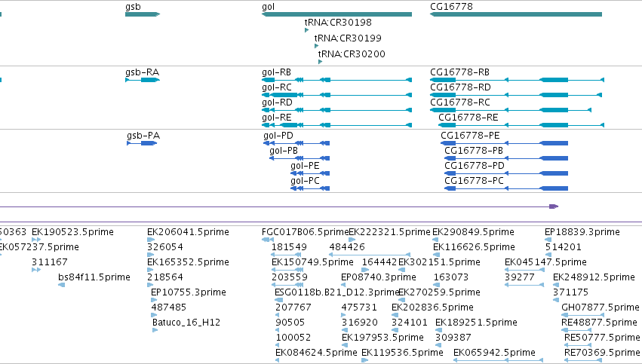Click the EK290849.5prime EST label

point(473,232)
